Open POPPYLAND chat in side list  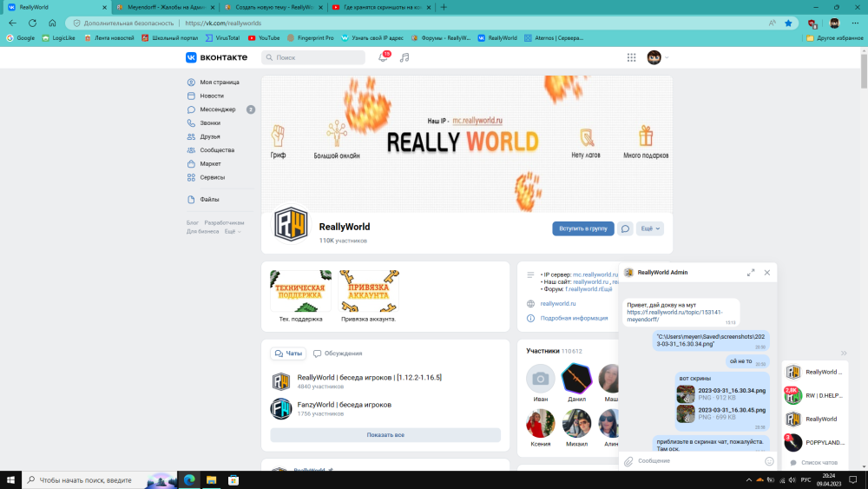pyautogui.click(x=815, y=442)
